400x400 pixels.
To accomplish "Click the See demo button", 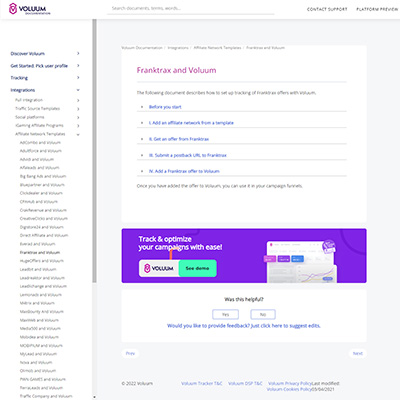I will point(197,268).
